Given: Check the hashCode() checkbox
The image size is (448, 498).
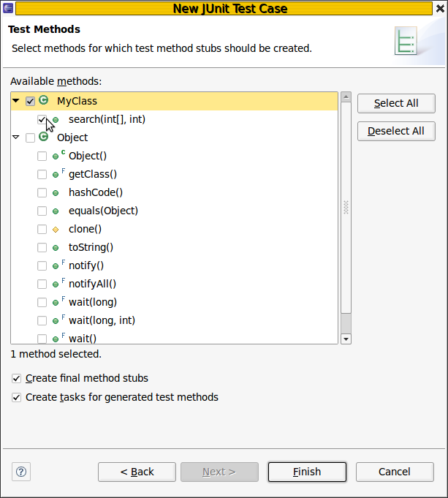Looking at the screenshot, I should point(42,193).
